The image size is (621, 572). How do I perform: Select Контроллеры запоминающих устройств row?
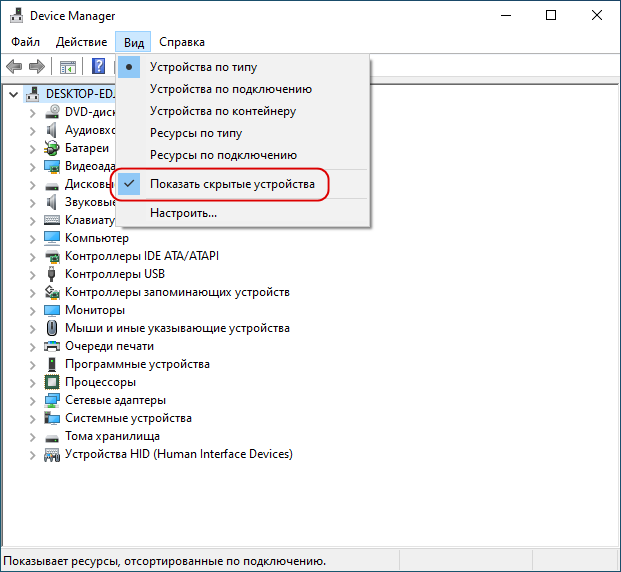pyautogui.click(x=177, y=292)
